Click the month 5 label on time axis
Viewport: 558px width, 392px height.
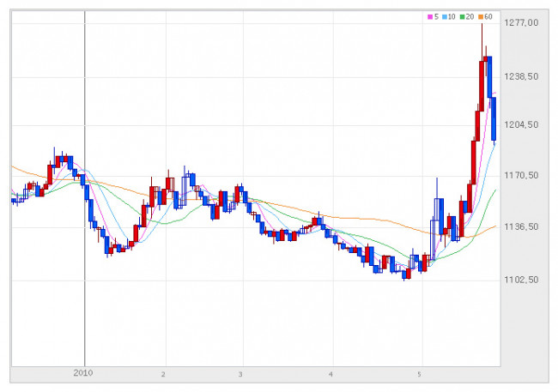tap(419, 374)
